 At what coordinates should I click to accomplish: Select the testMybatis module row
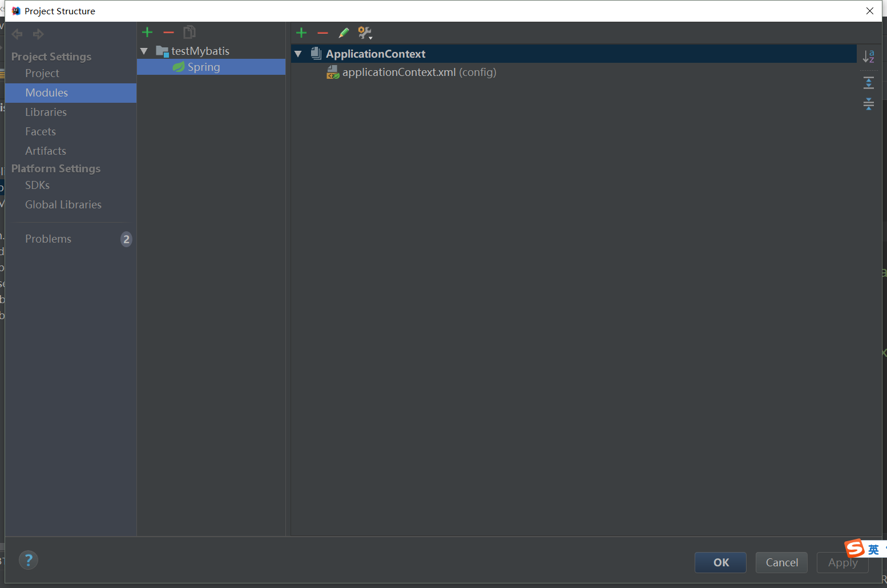[211, 51]
